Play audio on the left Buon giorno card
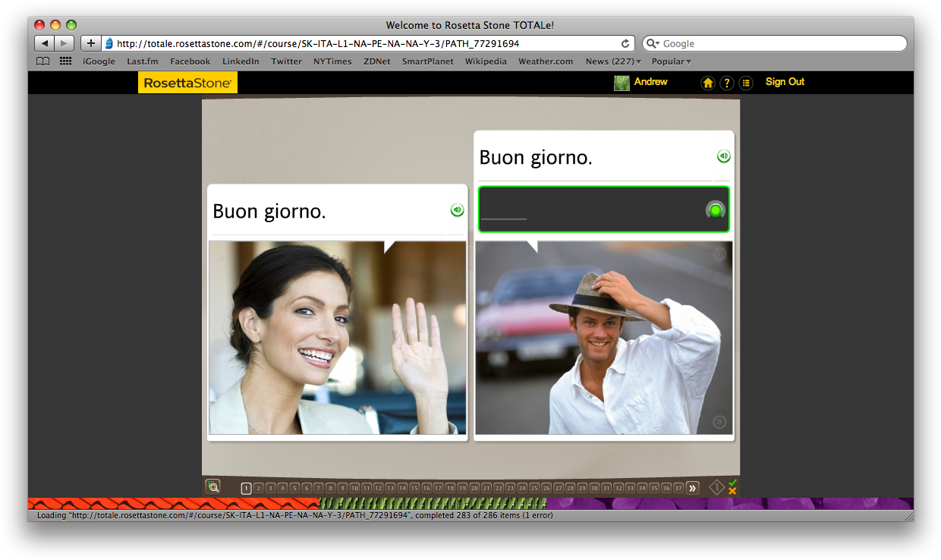Image resolution: width=941 pixels, height=560 pixels. [x=457, y=210]
